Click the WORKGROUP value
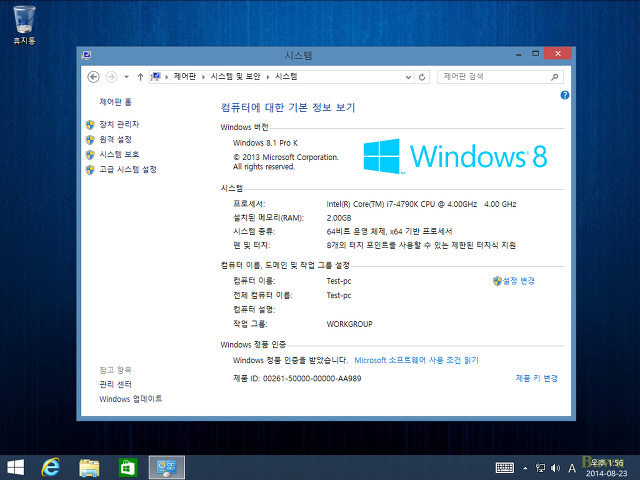This screenshot has width=640, height=480. click(x=349, y=324)
